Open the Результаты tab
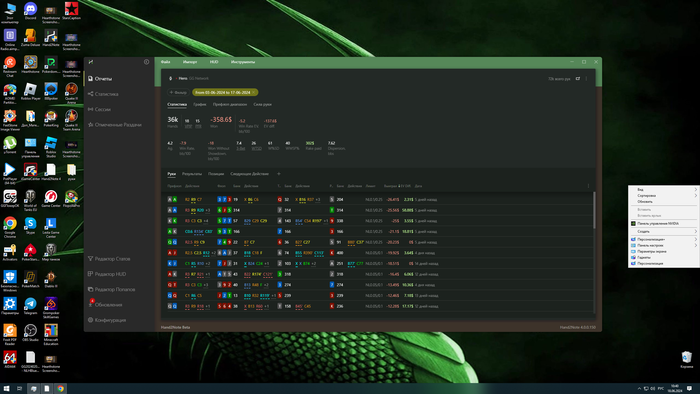 point(192,174)
